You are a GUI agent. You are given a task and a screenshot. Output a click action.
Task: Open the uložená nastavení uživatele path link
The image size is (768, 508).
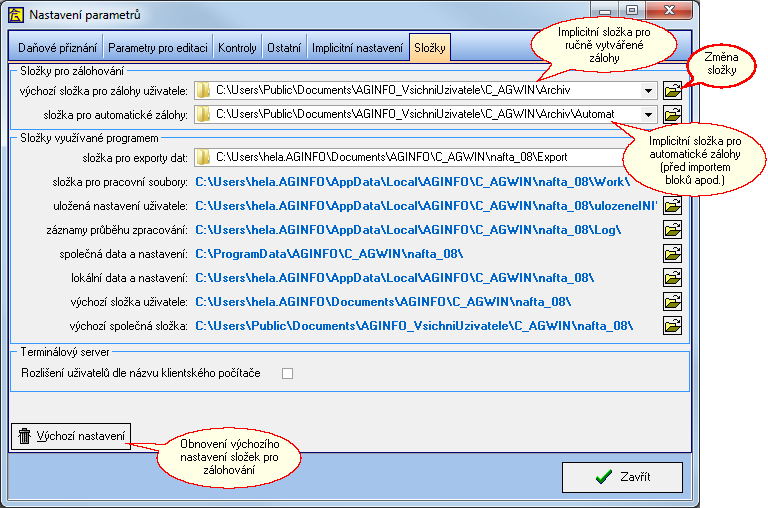pos(426,206)
